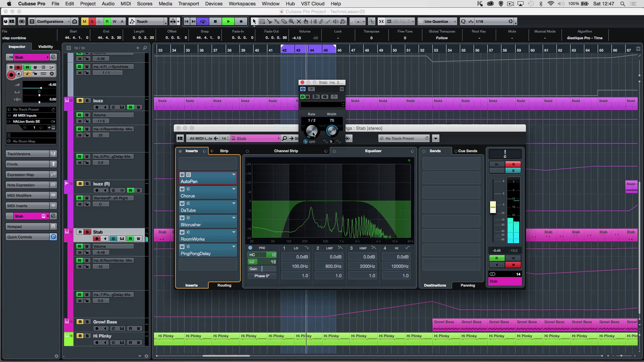The width and height of the screenshot is (644, 362).
Task: Toggle the Cycle loop button
Action: click(x=203, y=22)
